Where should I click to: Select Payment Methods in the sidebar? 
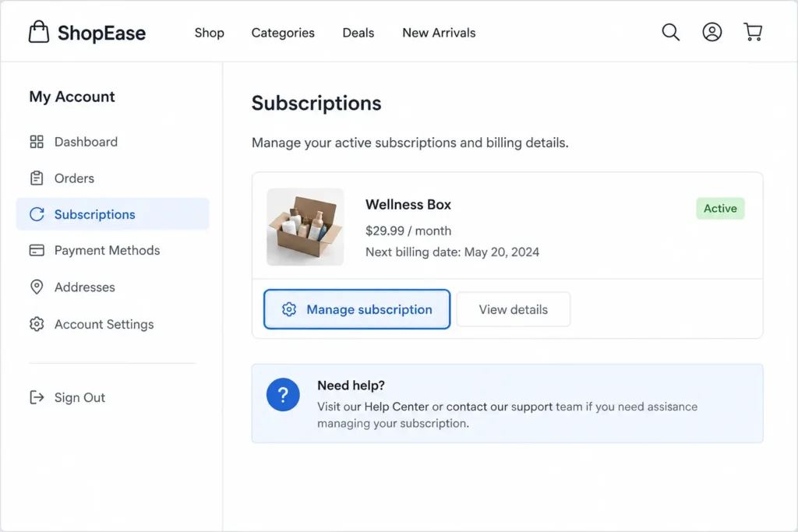pos(112,250)
